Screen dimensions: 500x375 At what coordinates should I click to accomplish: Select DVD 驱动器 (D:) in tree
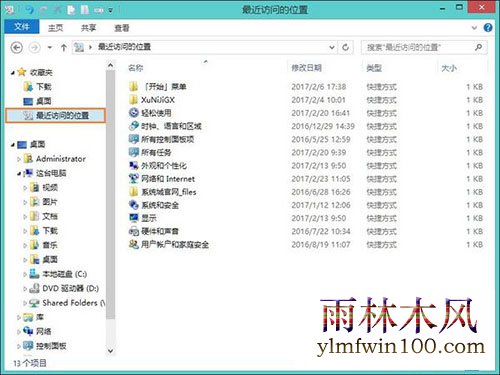pyautogui.click(x=70, y=288)
